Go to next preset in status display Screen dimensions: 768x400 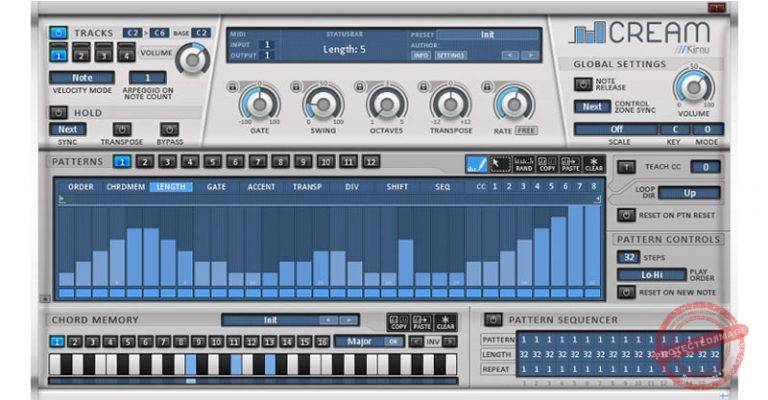pyautogui.click(x=529, y=55)
